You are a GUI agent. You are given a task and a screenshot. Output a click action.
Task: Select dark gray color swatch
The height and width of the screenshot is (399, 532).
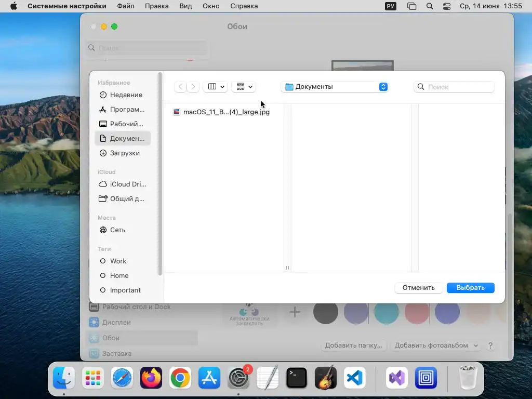coord(325,312)
